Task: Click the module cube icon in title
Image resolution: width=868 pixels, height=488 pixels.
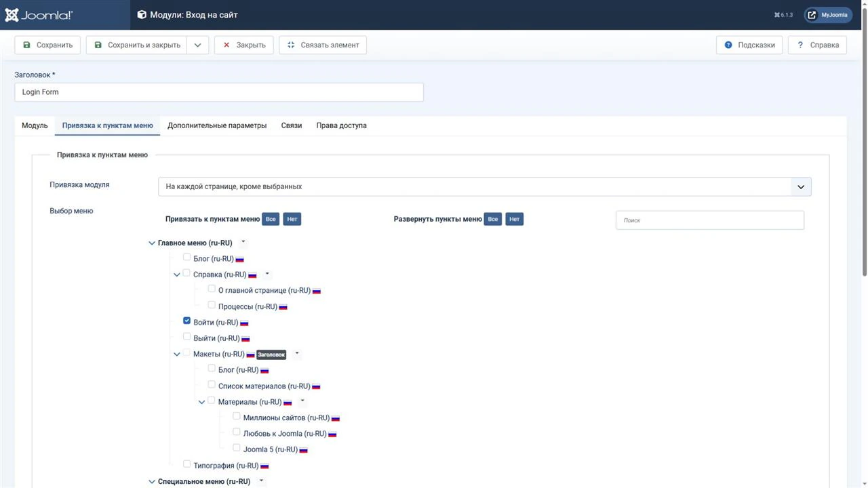Action: coord(142,14)
